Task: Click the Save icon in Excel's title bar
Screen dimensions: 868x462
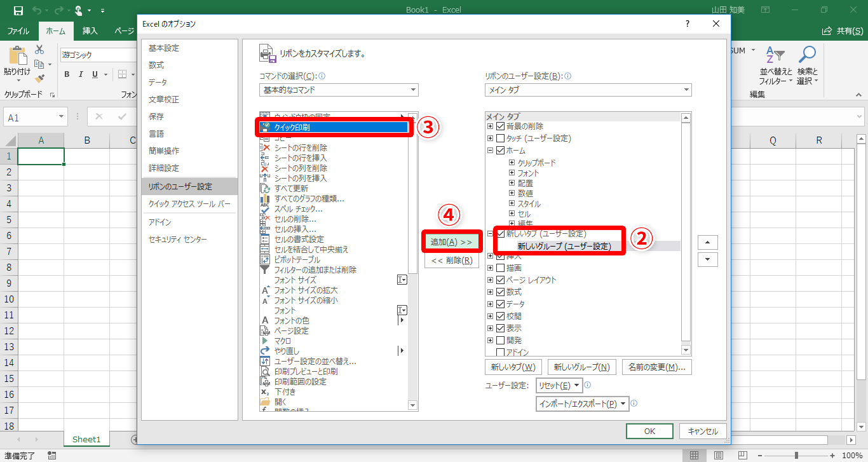Action: [x=18, y=10]
